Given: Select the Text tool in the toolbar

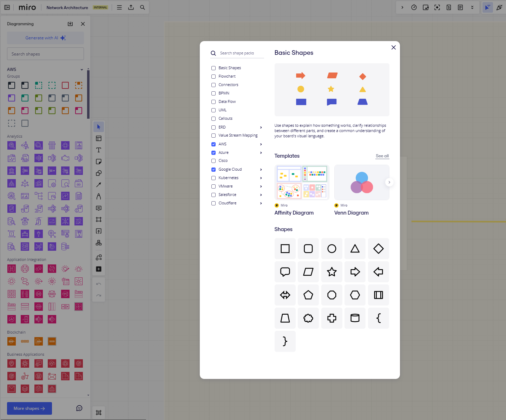Looking at the screenshot, I should pos(99,150).
